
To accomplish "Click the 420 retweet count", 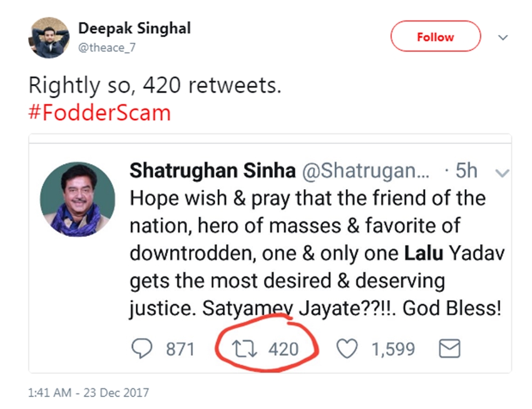I will point(284,349).
